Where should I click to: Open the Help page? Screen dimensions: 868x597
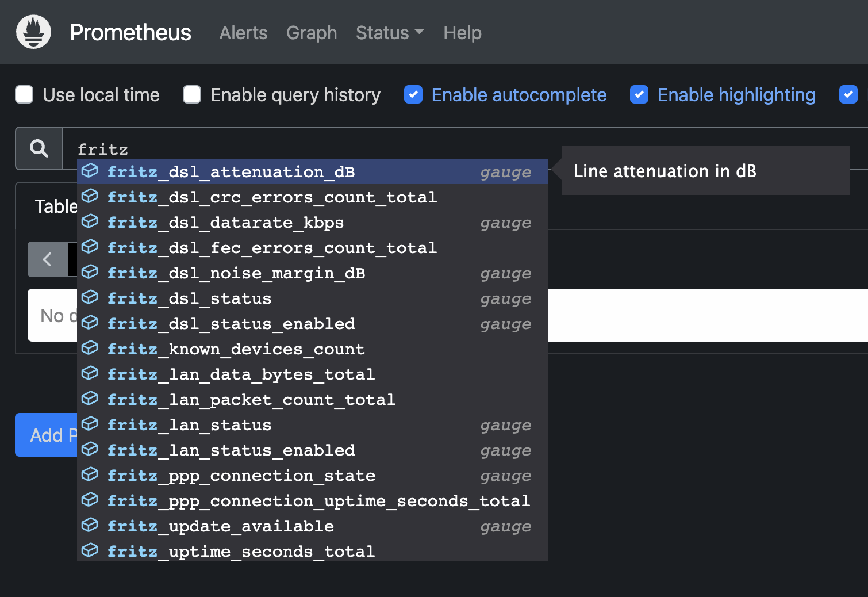pyautogui.click(x=462, y=33)
